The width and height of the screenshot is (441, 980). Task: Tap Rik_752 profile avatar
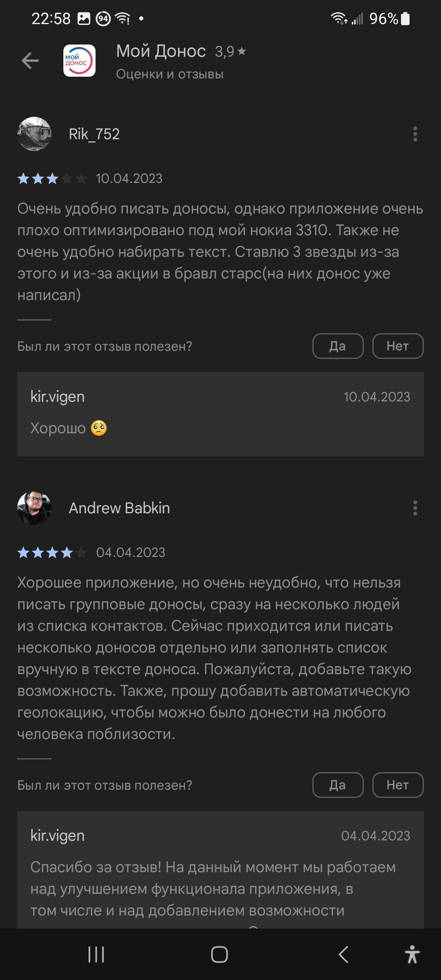(34, 134)
